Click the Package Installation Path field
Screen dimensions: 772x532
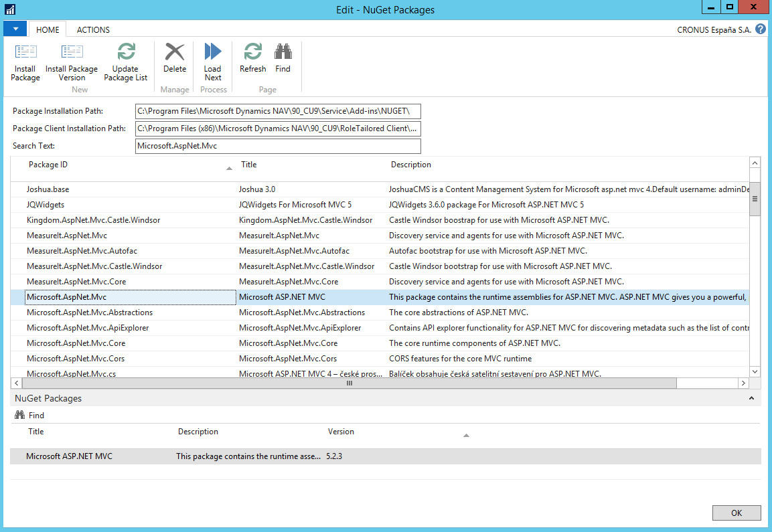[x=278, y=111]
